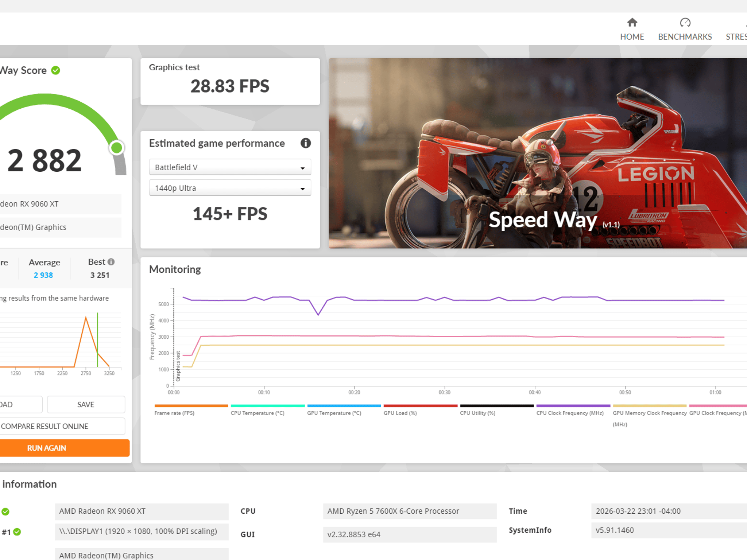Click the Speed Way preview image
747x560 pixels.
pyautogui.click(x=538, y=153)
